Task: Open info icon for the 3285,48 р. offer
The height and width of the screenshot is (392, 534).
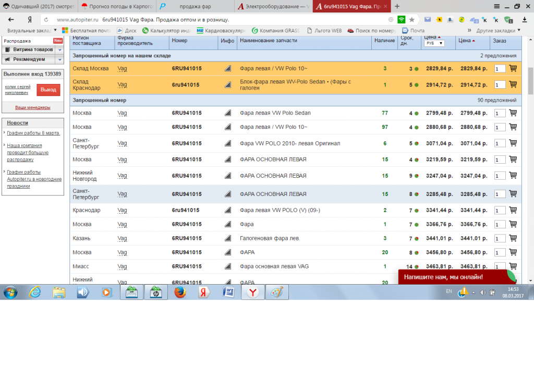Action: pos(228,194)
